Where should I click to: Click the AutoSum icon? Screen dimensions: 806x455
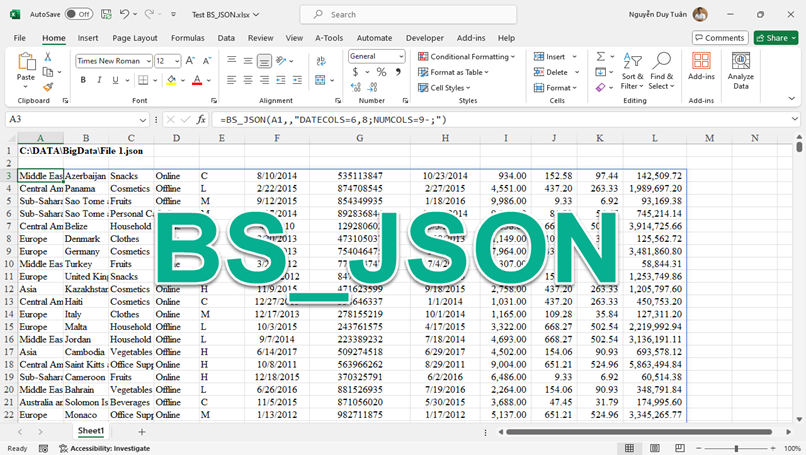click(x=600, y=57)
